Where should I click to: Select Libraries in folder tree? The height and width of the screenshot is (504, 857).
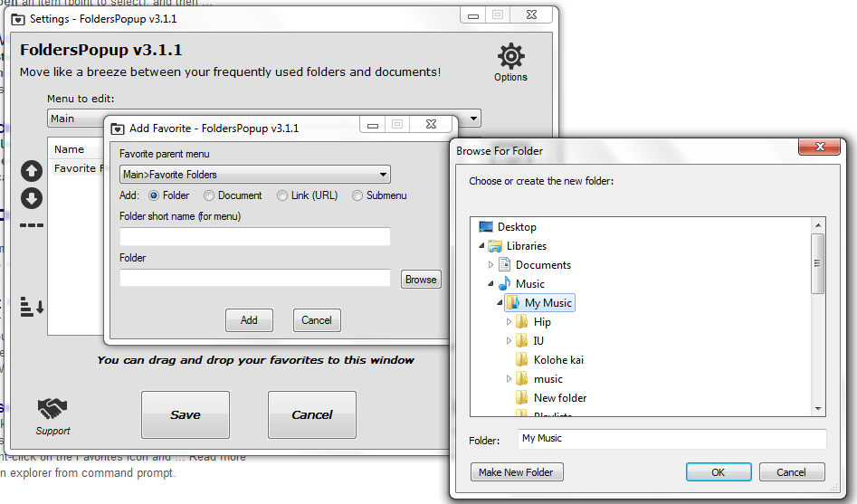[527, 246]
